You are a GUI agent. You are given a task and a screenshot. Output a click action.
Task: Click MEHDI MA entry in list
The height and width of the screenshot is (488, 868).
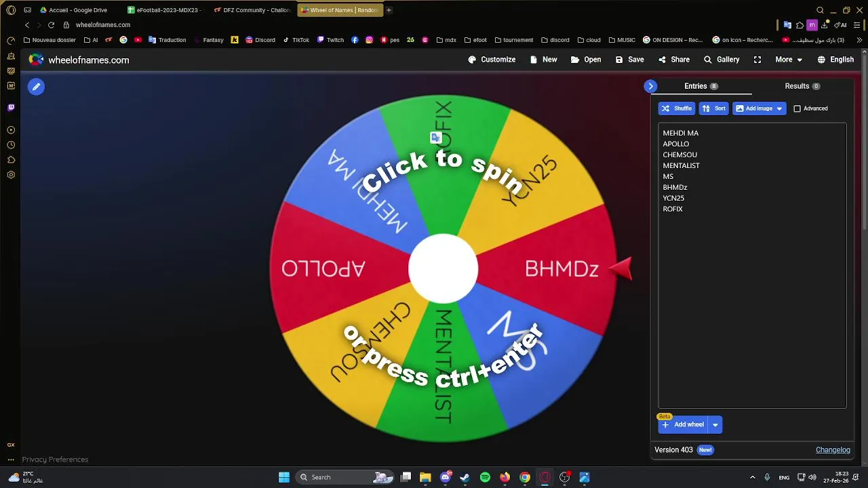tap(680, 133)
